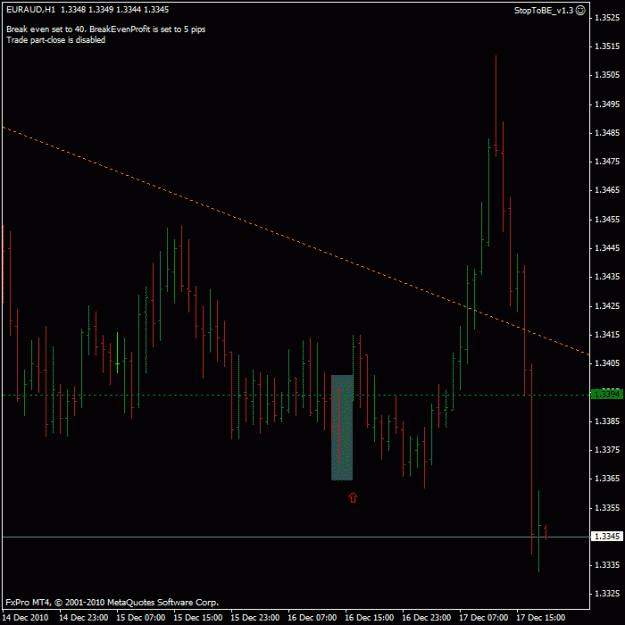
Task: Click the 1.3325 price axis label
Action: pos(607,594)
